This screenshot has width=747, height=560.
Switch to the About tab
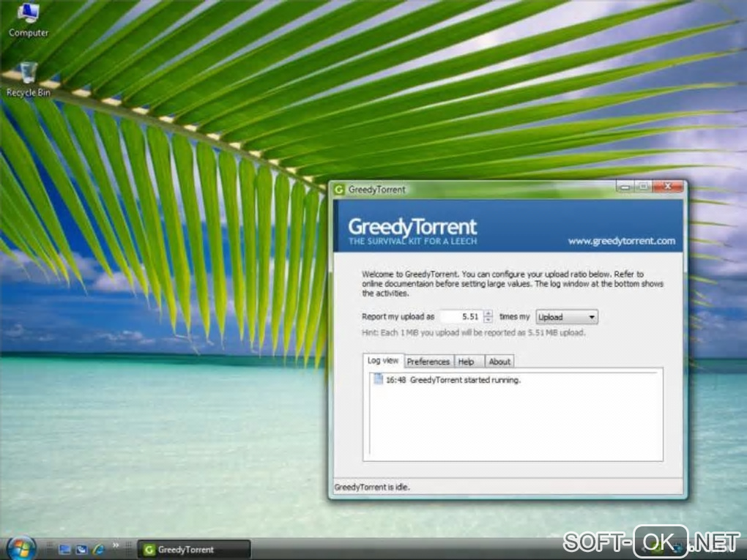coord(499,362)
